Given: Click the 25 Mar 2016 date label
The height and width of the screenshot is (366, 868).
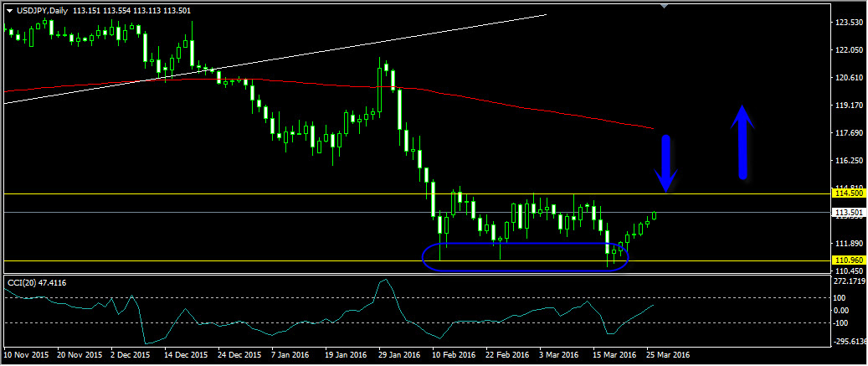Looking at the screenshot, I should 667,353.
